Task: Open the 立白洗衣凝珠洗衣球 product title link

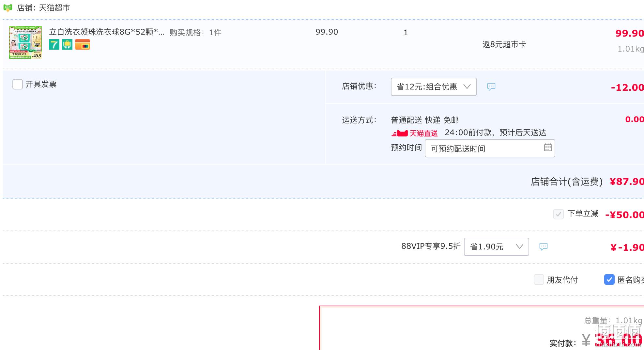Action: click(x=107, y=32)
